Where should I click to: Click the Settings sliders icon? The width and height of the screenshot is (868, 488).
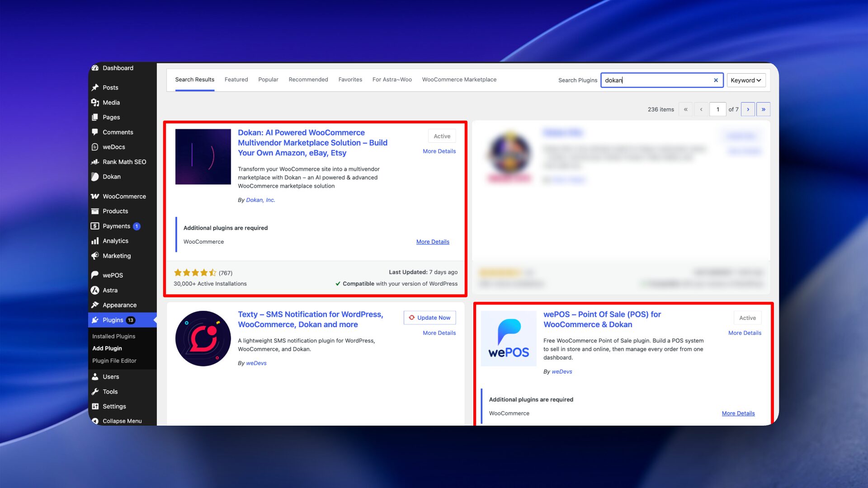pyautogui.click(x=95, y=407)
